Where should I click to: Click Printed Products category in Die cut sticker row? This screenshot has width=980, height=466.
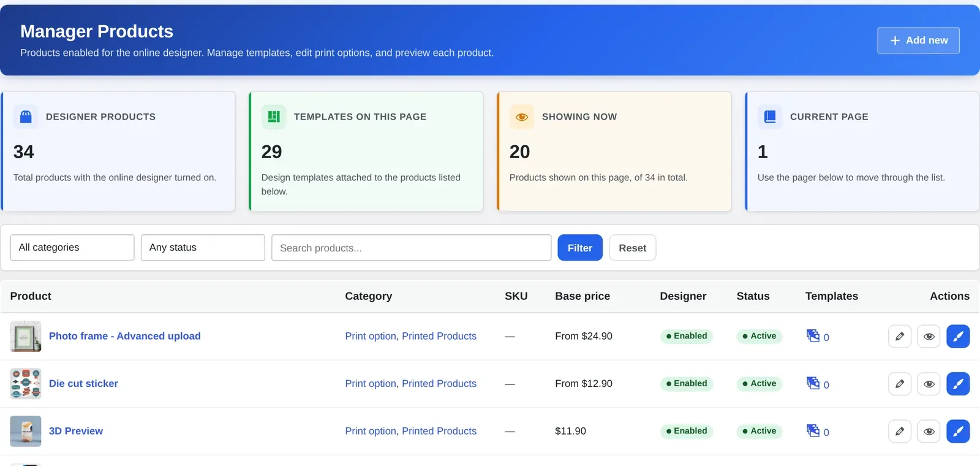[439, 384]
